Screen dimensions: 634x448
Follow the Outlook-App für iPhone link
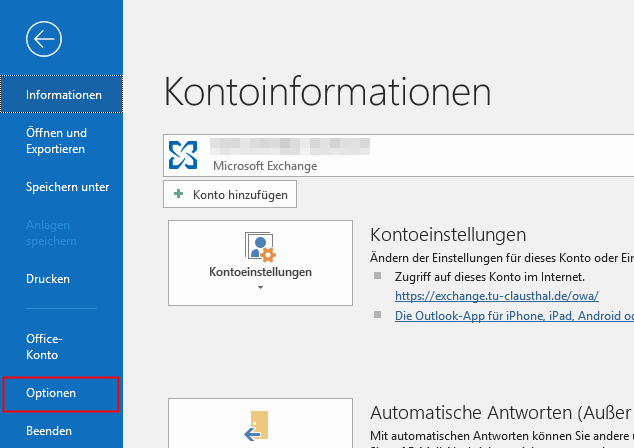pyautogui.click(x=514, y=315)
